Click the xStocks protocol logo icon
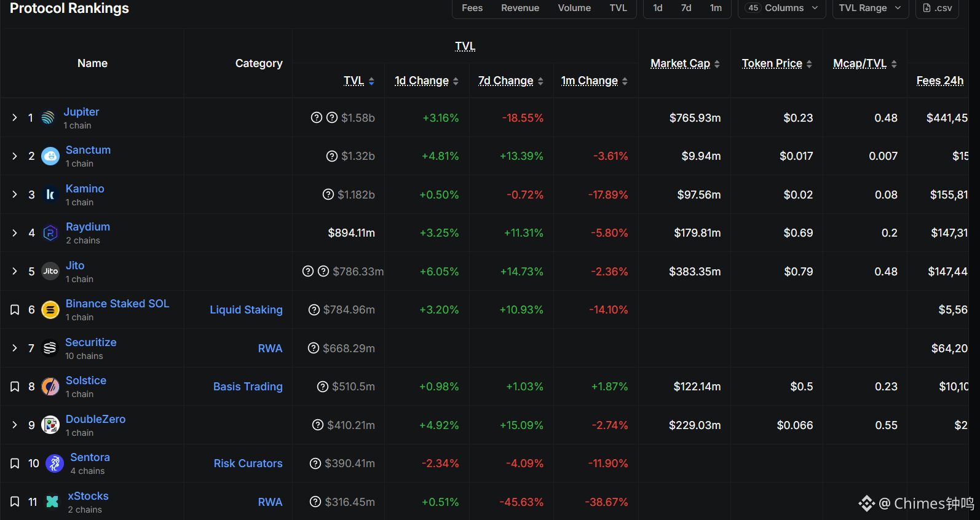 click(x=52, y=502)
